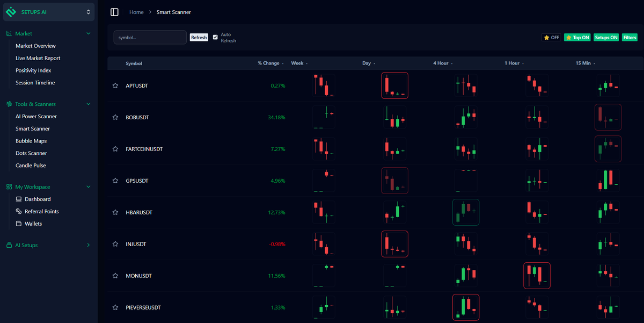Click the Refresh button
Viewport: 644px width, 323px height.
pyautogui.click(x=199, y=37)
